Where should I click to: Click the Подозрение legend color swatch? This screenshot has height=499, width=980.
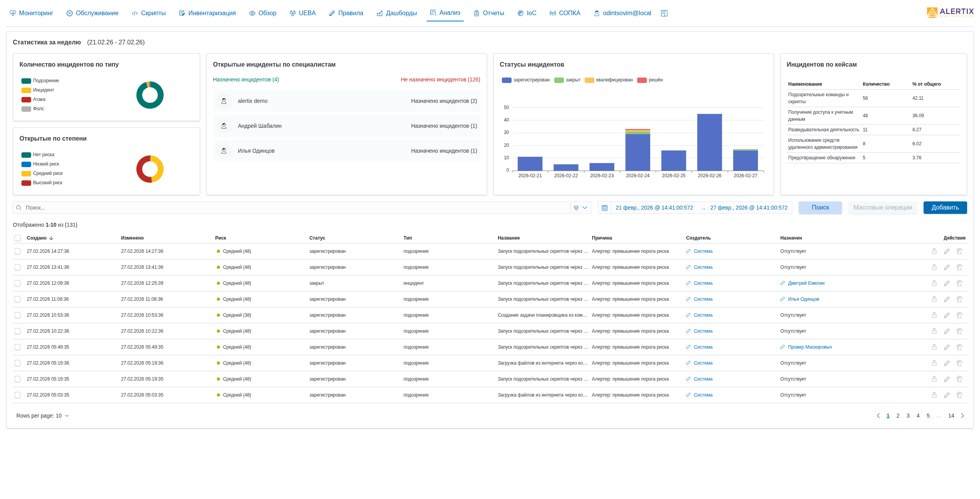pos(26,81)
